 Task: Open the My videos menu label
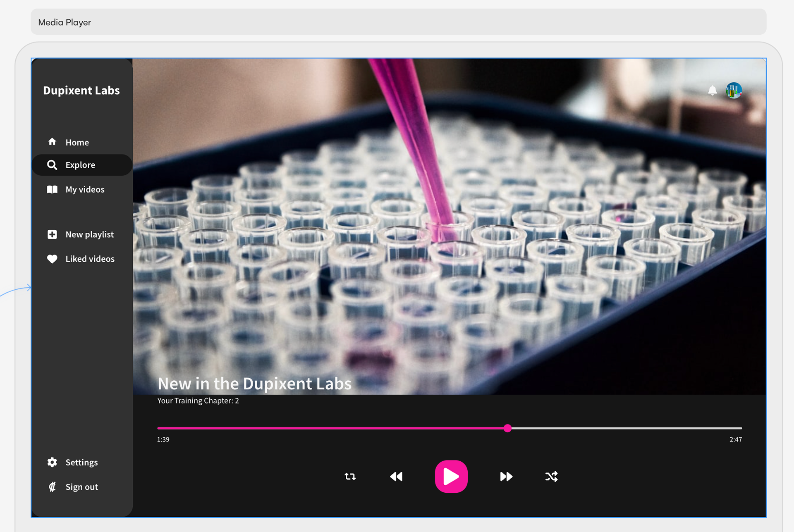85,189
